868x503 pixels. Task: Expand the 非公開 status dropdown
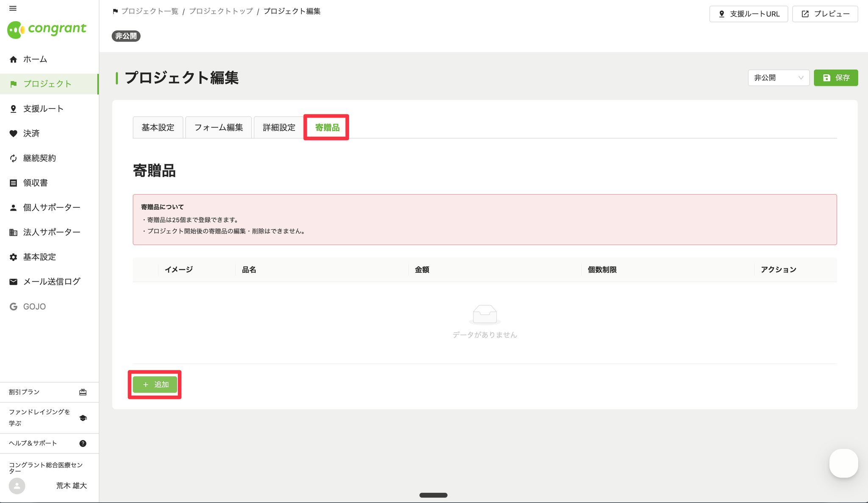point(778,78)
